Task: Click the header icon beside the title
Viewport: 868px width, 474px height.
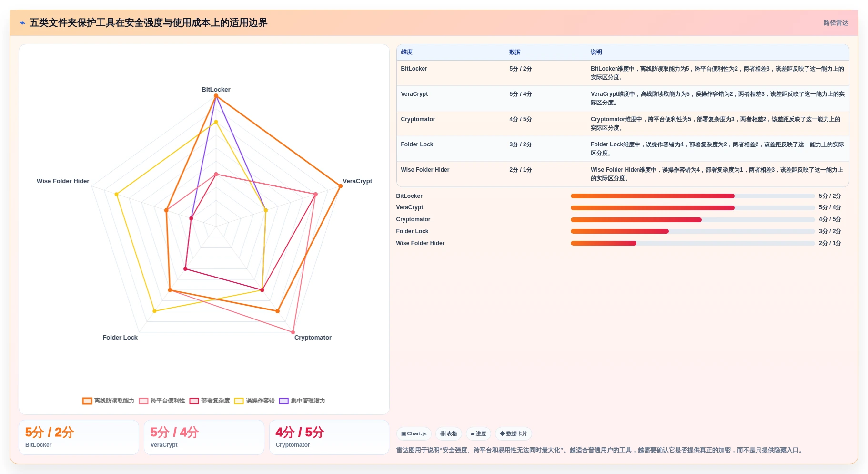Action: click(22, 23)
